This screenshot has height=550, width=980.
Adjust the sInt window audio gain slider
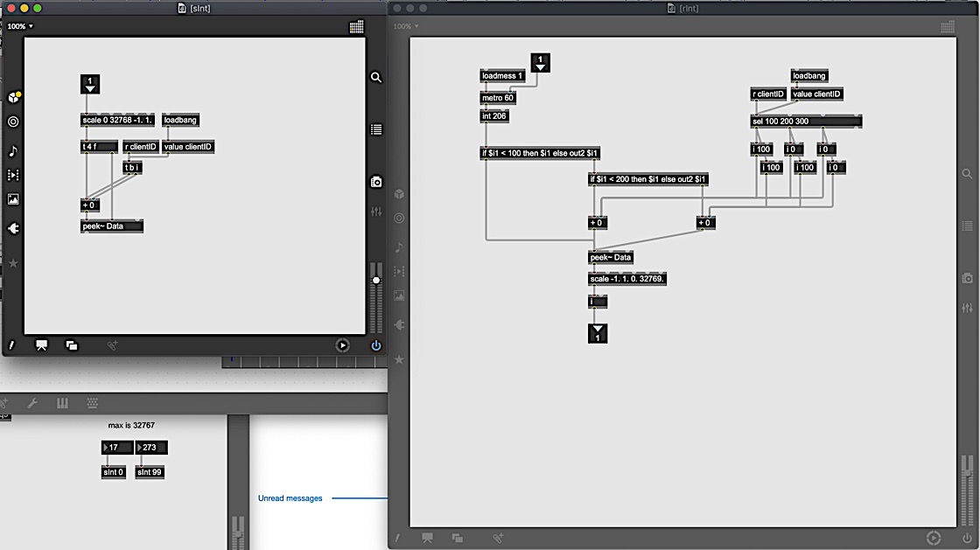376,281
